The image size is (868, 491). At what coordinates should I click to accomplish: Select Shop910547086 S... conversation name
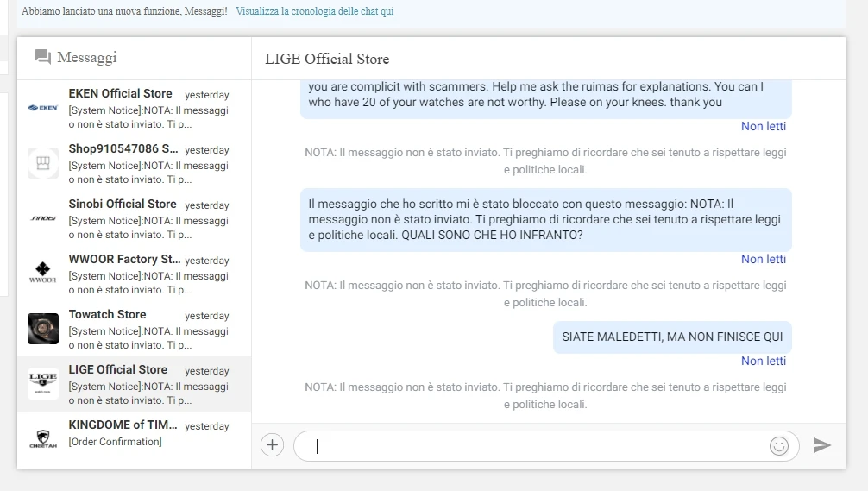coord(123,149)
